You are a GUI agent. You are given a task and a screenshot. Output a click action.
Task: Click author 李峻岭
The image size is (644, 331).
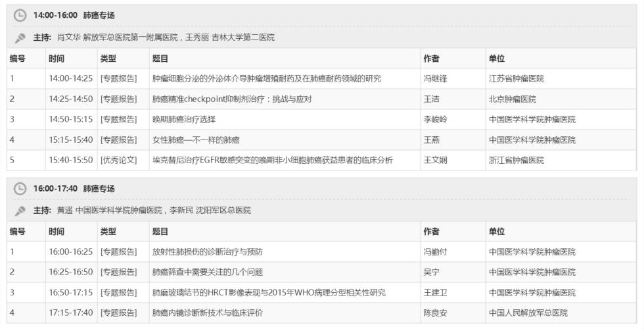coord(435,119)
